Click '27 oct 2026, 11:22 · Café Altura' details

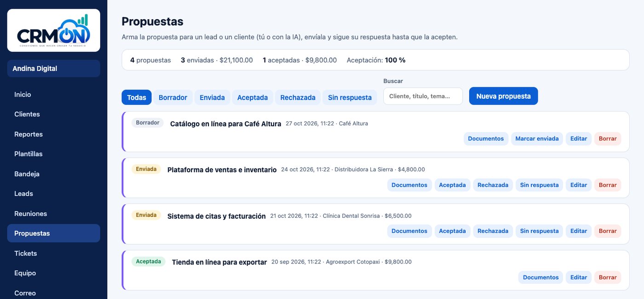click(327, 124)
